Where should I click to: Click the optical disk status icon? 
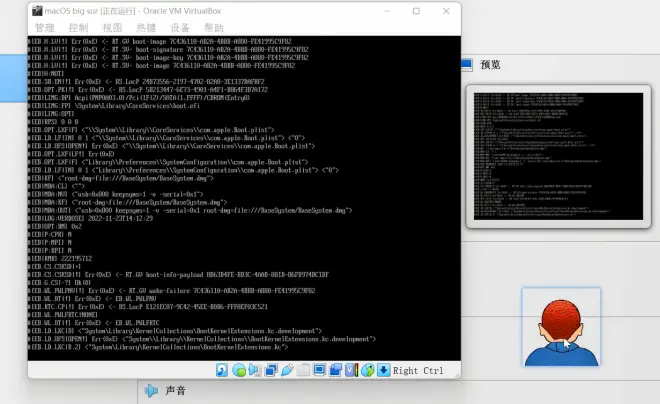click(x=239, y=370)
